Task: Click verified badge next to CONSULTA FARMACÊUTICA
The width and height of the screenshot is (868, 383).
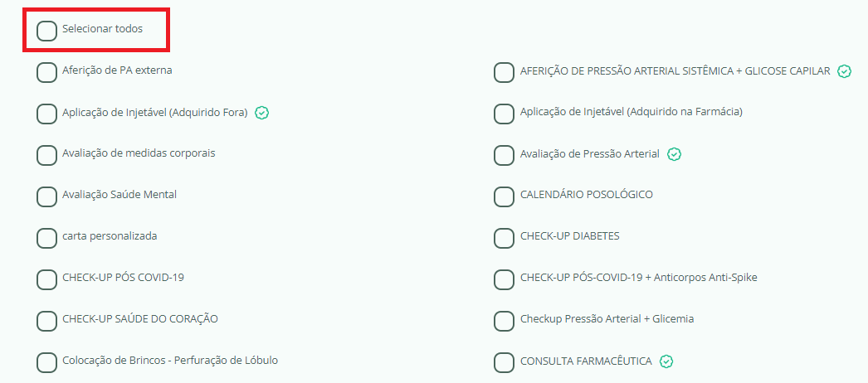Action: (666, 361)
